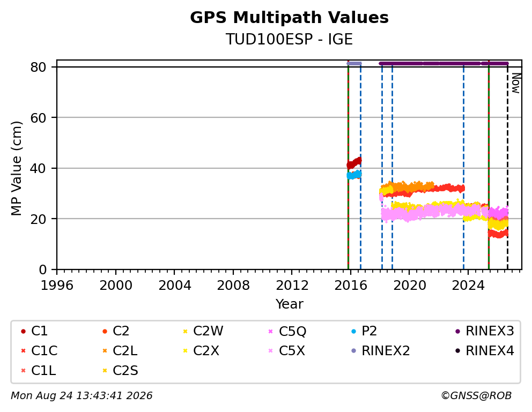Select the C2W legend entry
The image size is (532, 412).
203,331
